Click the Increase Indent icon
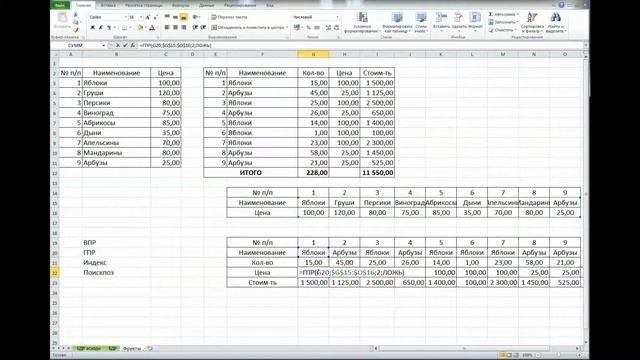This screenshot has width=640, height=360. point(203,27)
